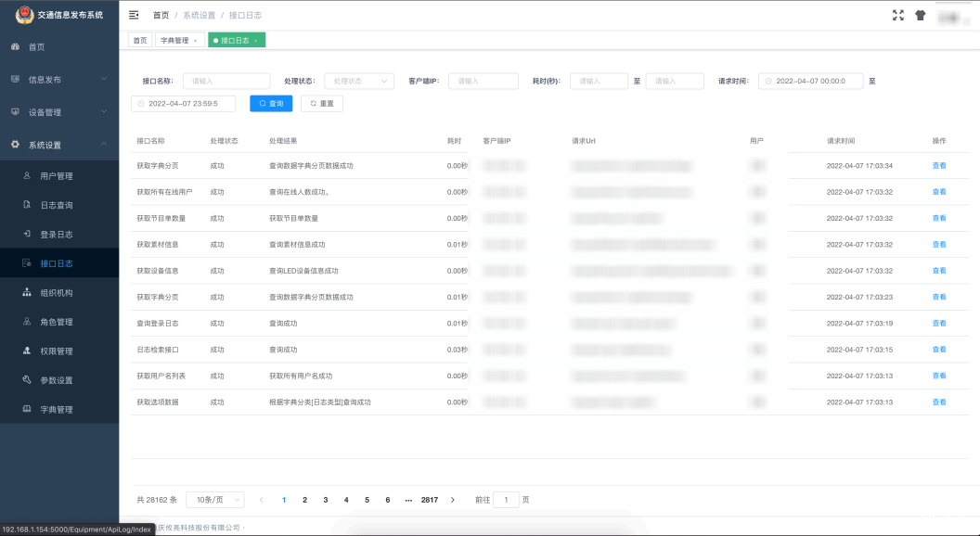Collapse the sidebar using hamburger icon
980x536 pixels.
[135, 14]
